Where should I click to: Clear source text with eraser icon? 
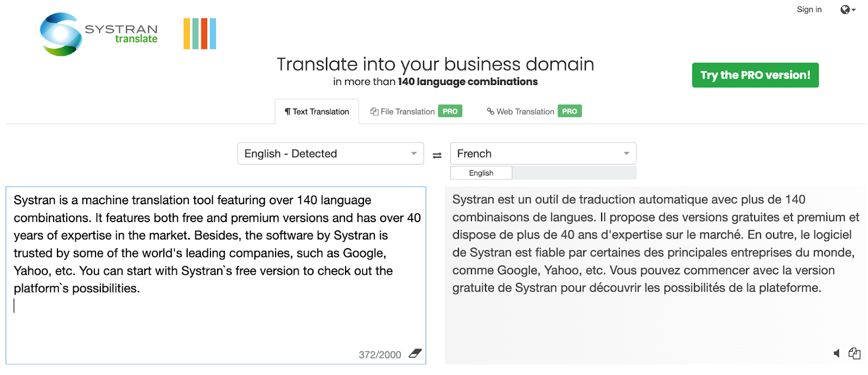pos(415,353)
